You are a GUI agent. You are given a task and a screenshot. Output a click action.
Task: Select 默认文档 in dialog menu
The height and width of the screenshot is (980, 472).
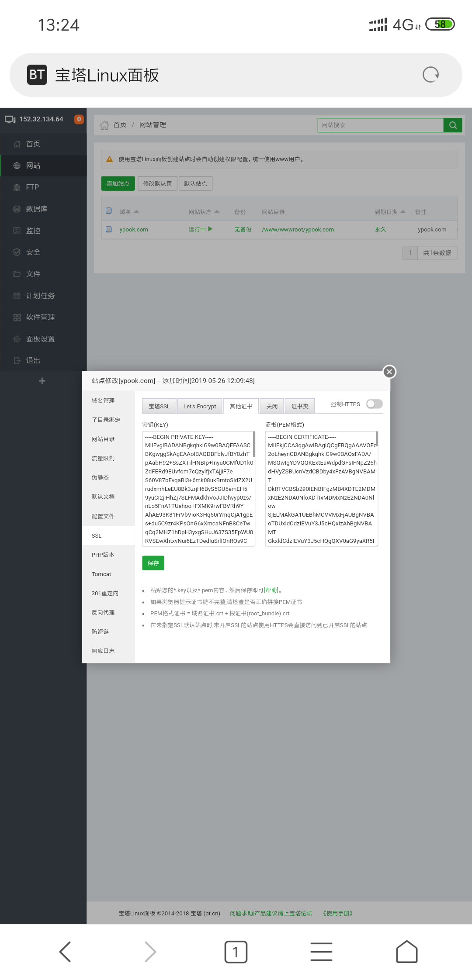coord(108,497)
